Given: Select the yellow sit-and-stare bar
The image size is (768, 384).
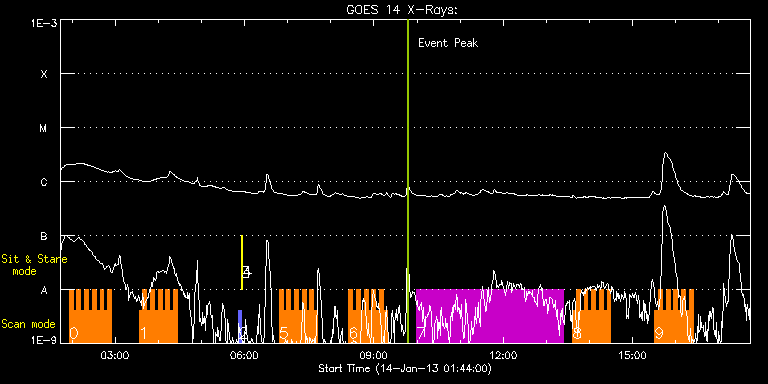Looking at the screenshot, I should click(x=241, y=263).
